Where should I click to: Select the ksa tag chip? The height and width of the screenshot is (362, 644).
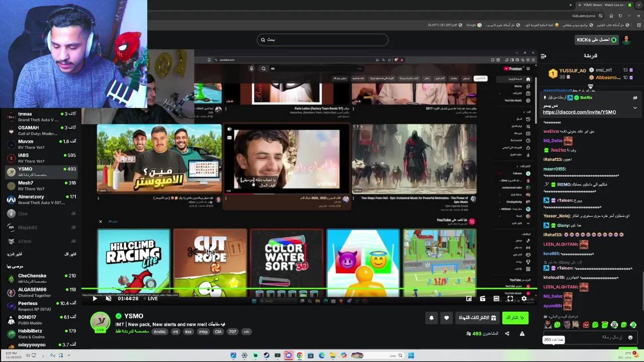188,332
